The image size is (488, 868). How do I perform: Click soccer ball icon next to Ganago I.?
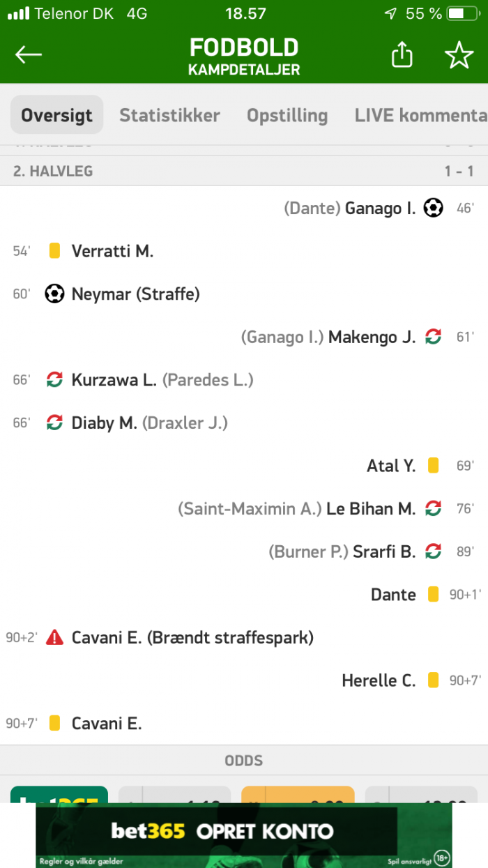434,208
